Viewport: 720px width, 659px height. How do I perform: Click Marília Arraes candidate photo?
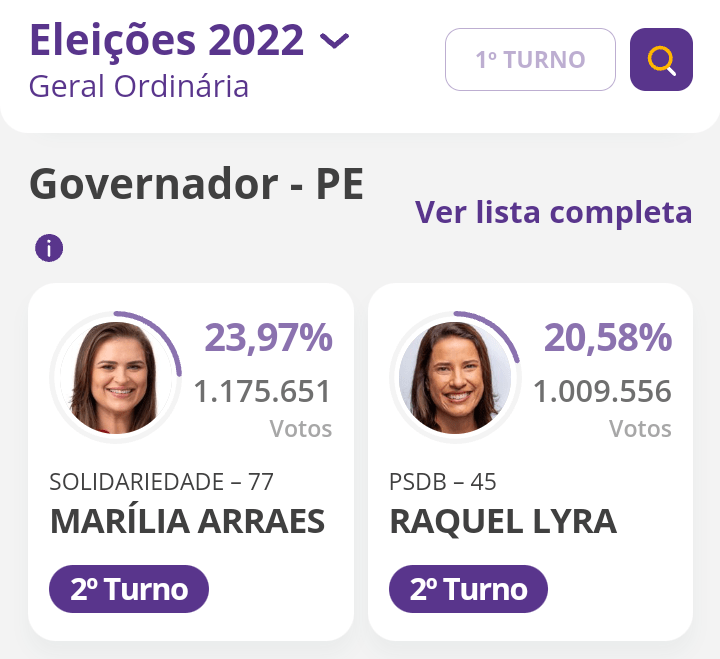point(115,377)
